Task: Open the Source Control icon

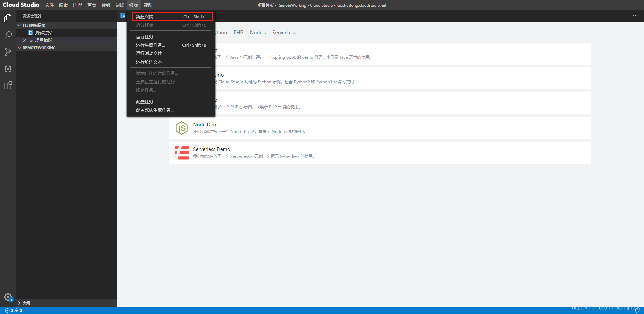Action: pos(8,52)
